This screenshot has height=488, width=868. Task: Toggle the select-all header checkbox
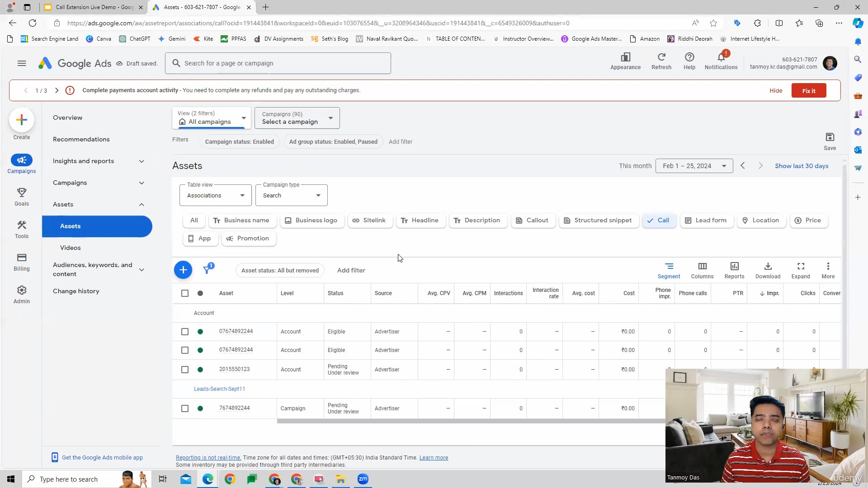pos(185,293)
